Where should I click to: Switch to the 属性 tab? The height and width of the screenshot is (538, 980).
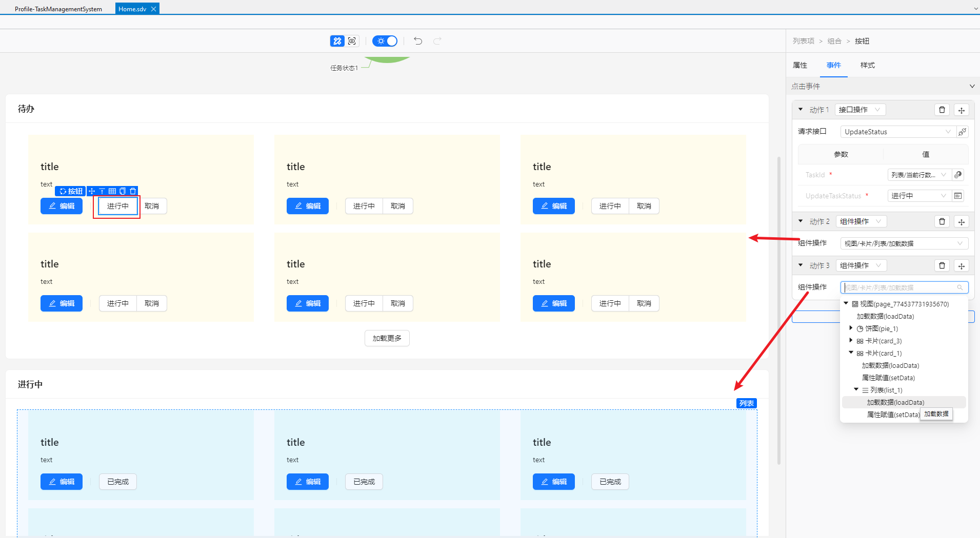pos(800,65)
